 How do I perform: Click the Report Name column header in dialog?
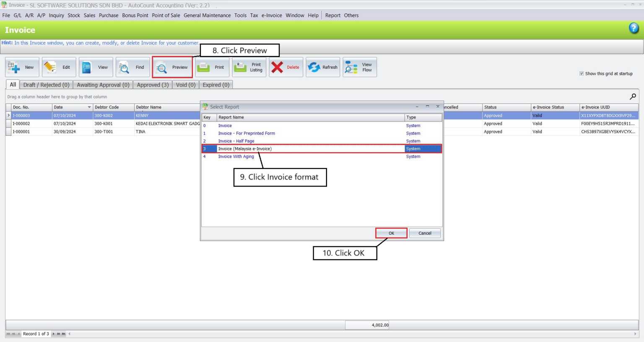click(311, 117)
